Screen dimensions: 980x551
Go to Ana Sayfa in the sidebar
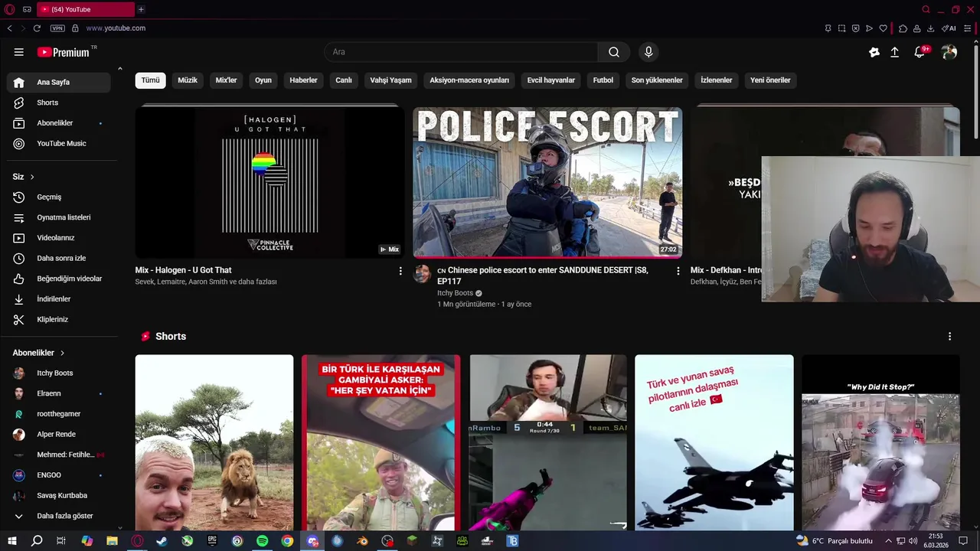58,82
